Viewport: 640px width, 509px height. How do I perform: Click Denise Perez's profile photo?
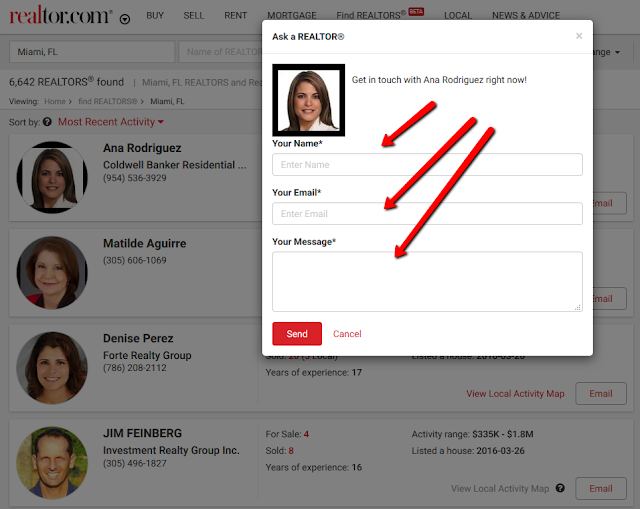coord(52,368)
